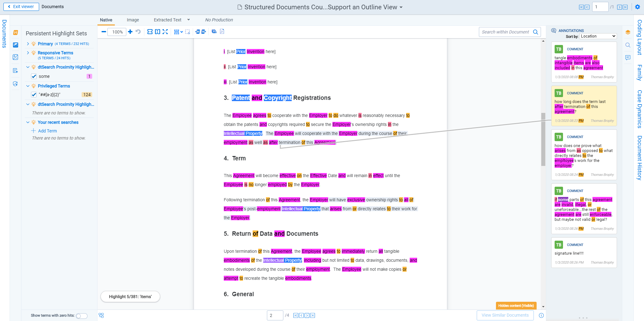644x321 pixels.
Task: Open fullscreen expand view icon
Action: point(165,32)
